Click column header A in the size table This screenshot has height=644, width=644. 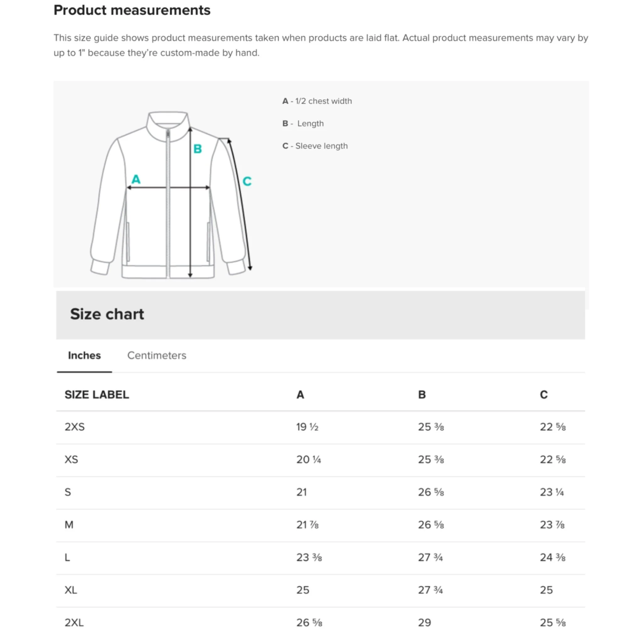(x=300, y=395)
